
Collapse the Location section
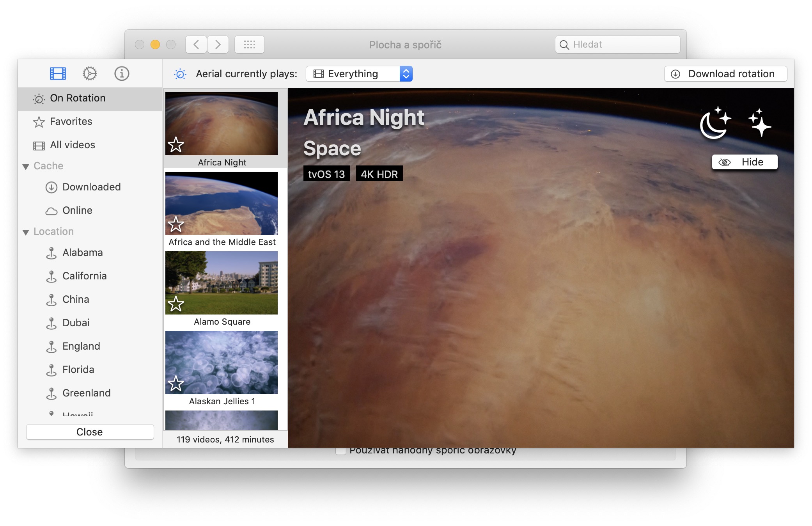(x=26, y=232)
